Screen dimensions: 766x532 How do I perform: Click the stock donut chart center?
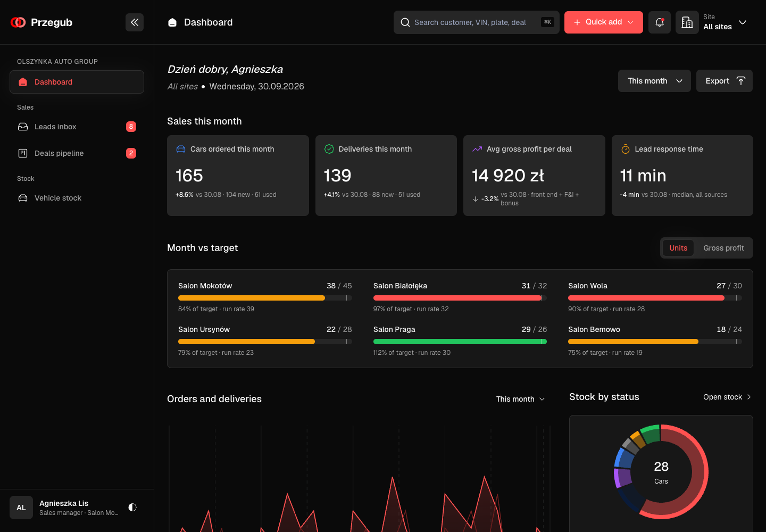point(661,472)
